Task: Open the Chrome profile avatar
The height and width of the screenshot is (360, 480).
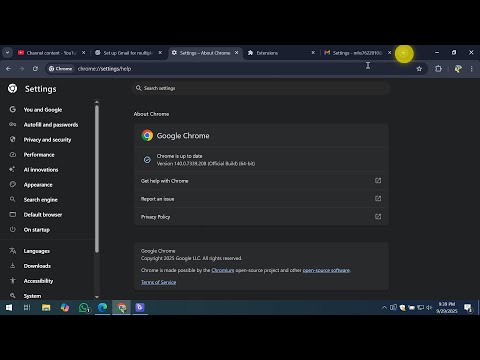Action: tap(458, 69)
